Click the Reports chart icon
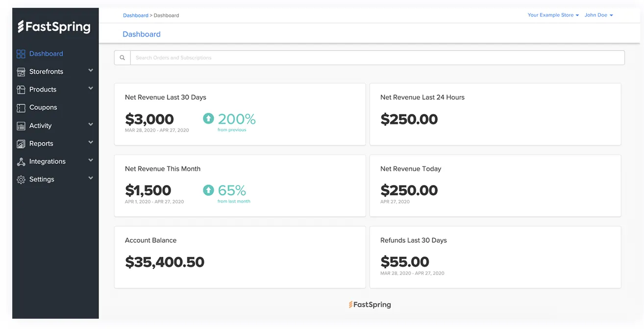 pyautogui.click(x=21, y=144)
